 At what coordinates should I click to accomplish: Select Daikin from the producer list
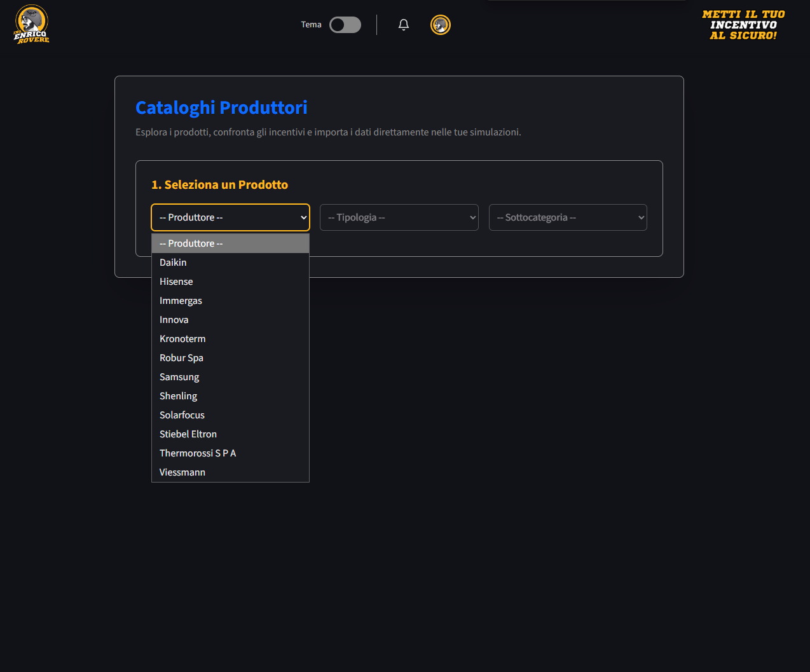tap(173, 263)
